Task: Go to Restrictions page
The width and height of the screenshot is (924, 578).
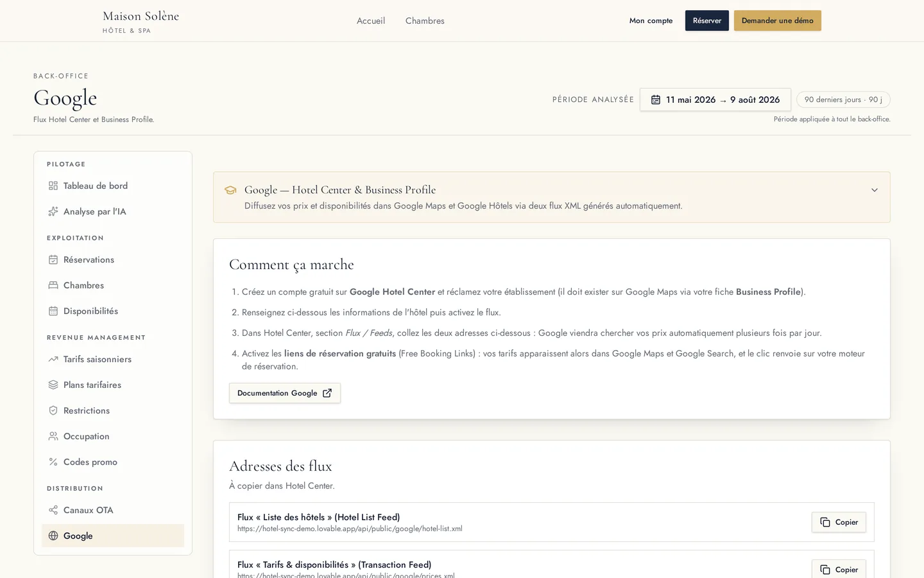Action: click(113, 410)
